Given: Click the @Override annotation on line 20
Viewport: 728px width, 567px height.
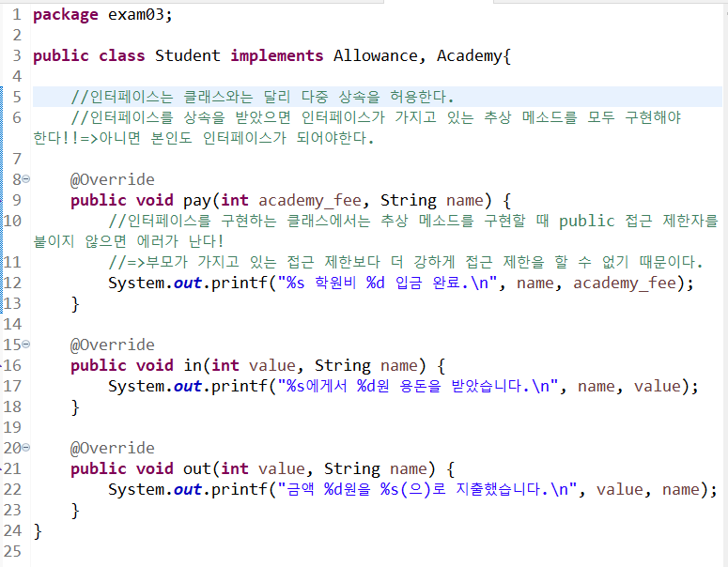Looking at the screenshot, I should 113,448.
